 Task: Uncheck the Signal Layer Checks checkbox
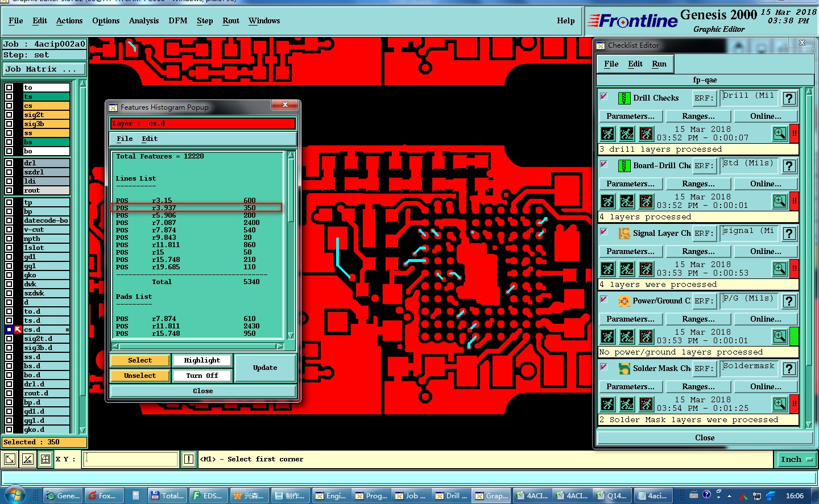604,232
